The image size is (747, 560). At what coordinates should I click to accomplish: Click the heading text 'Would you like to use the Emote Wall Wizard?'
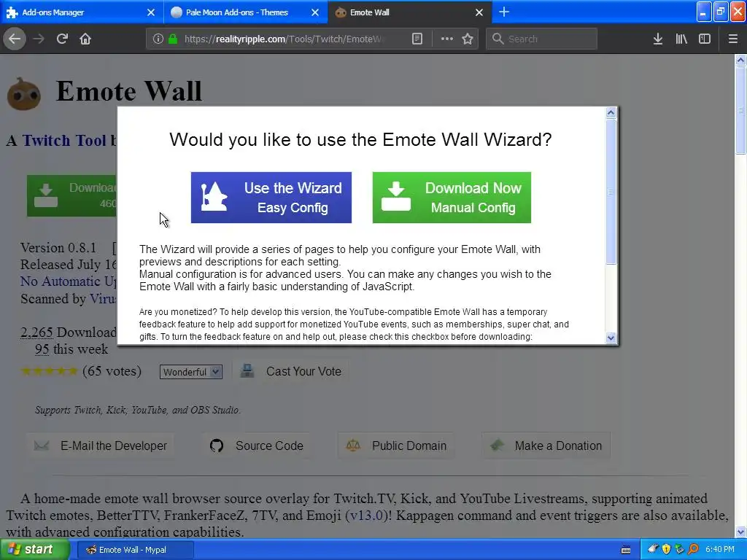tap(360, 139)
